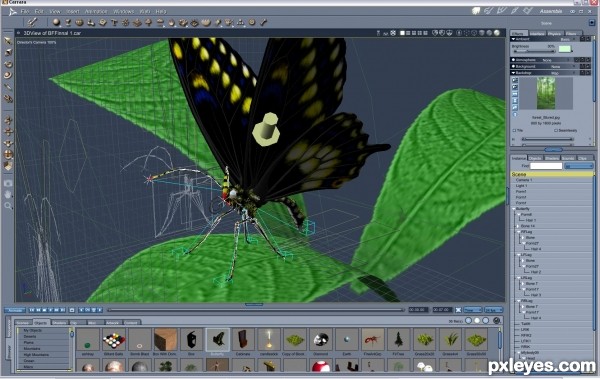The height and width of the screenshot is (379, 600).
Task: Open the Assemble room hand icon
Action: tap(476, 11)
